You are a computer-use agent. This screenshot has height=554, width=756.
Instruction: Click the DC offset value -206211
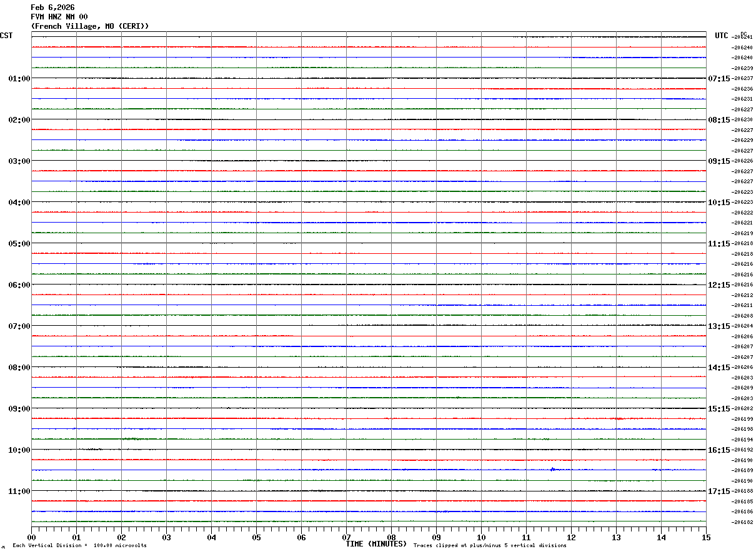[x=742, y=305]
